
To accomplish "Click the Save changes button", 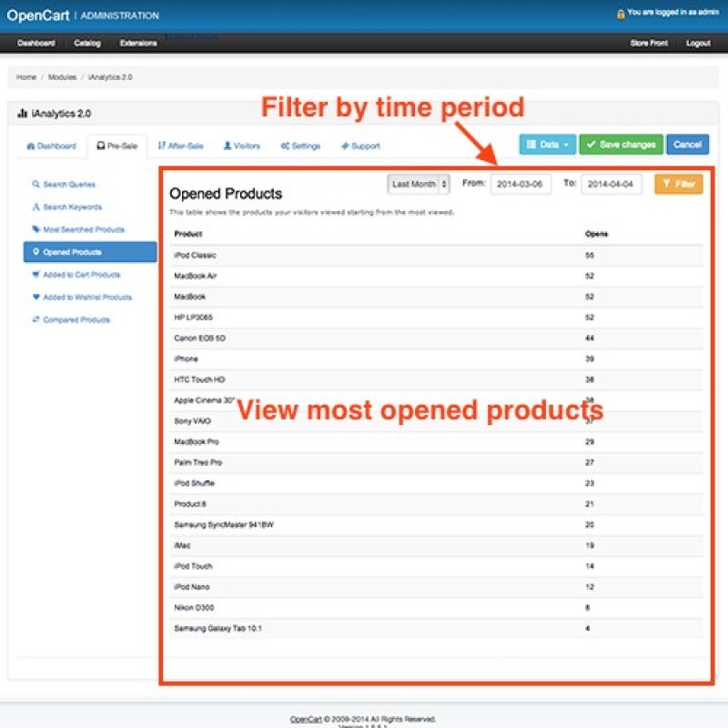I will click(x=622, y=144).
